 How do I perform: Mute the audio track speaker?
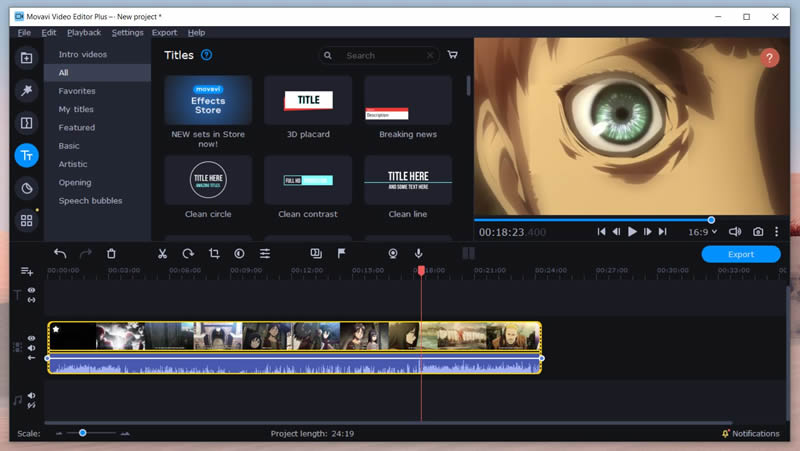pyautogui.click(x=32, y=395)
